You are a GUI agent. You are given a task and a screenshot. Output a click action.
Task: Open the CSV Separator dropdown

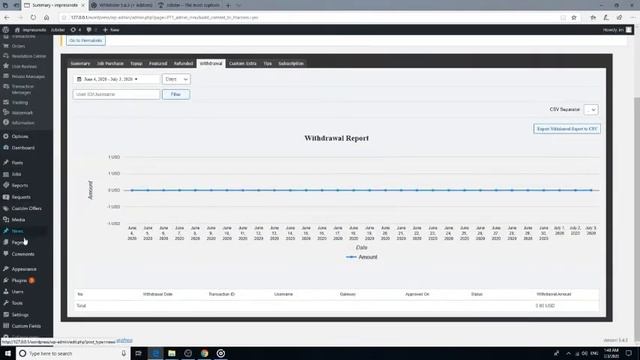coord(591,109)
